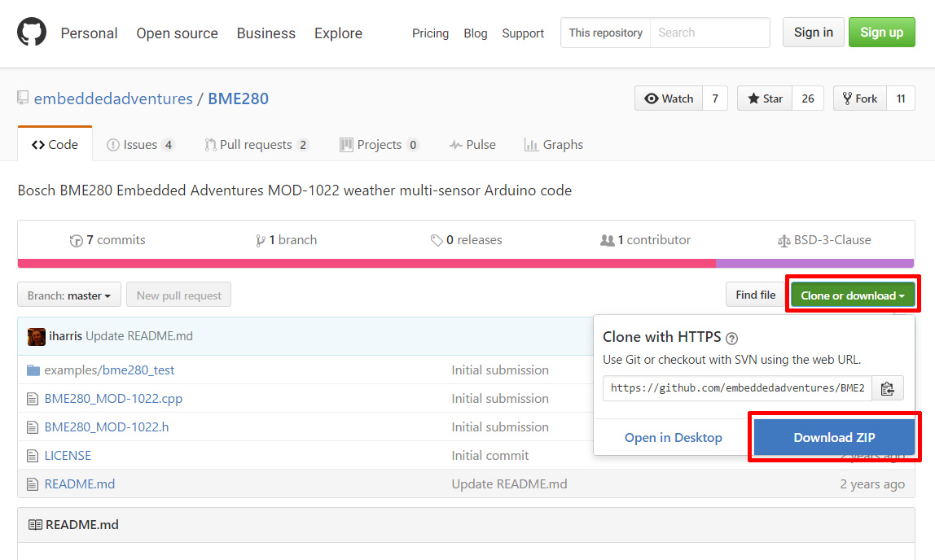Focus the repository search field

pos(709,33)
